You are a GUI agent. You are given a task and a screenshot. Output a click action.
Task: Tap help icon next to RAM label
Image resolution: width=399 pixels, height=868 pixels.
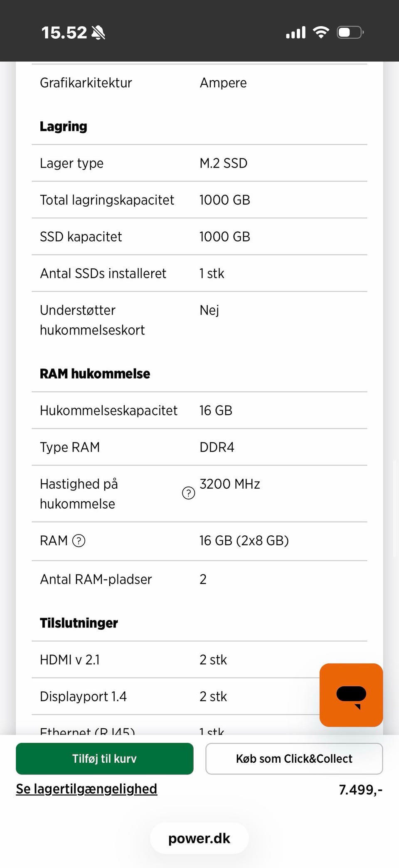coord(79,541)
